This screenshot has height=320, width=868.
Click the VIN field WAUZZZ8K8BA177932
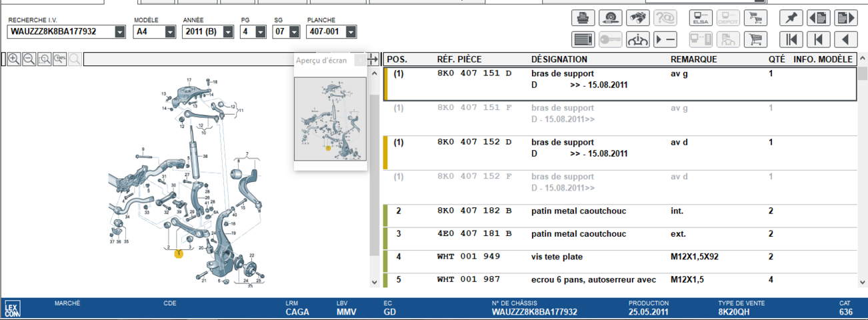coord(61,31)
